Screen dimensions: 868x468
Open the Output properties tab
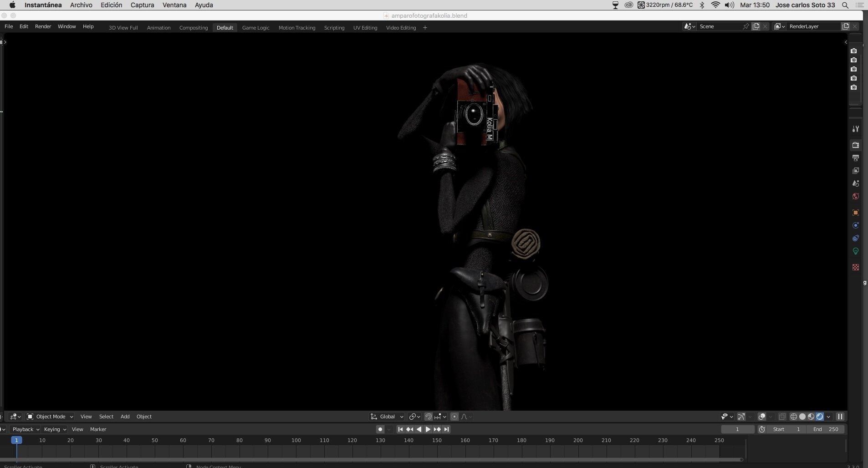coord(855,158)
